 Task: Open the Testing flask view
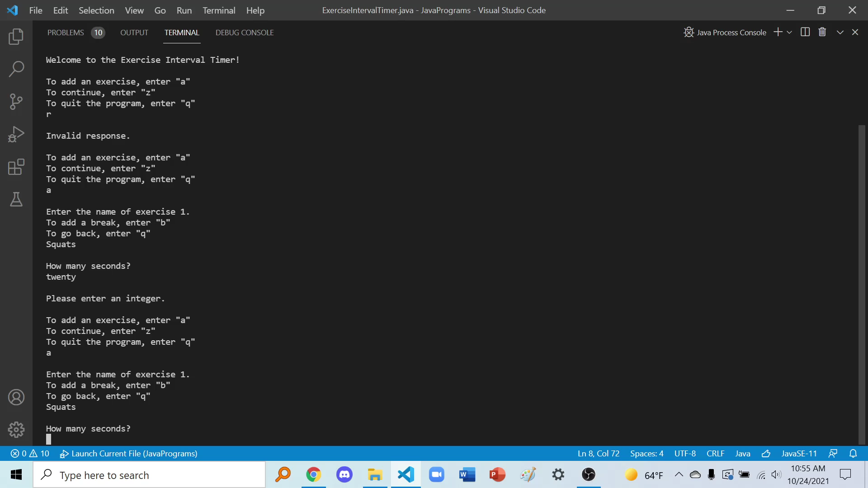point(16,199)
